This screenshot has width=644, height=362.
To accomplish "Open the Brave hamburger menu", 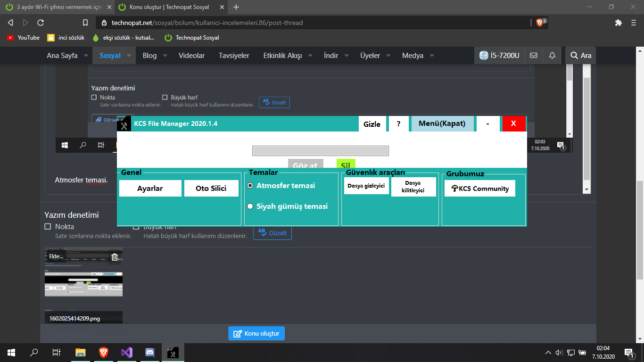I will pyautogui.click(x=633, y=23).
